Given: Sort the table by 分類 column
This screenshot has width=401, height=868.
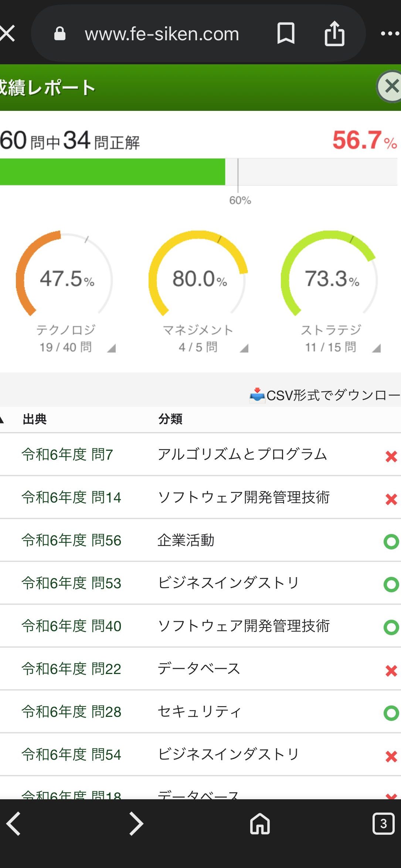Looking at the screenshot, I should (170, 419).
